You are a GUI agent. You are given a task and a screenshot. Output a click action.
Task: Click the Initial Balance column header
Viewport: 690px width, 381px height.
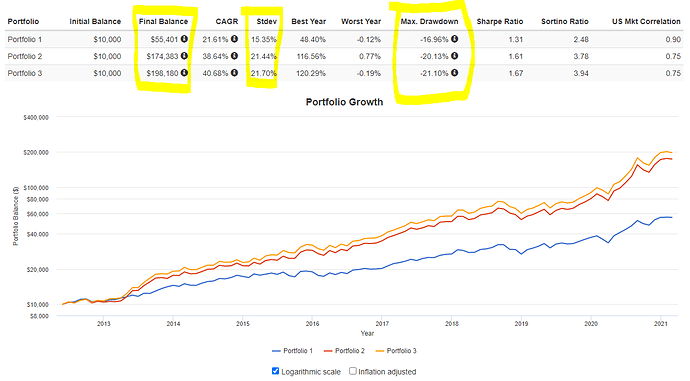tap(95, 21)
